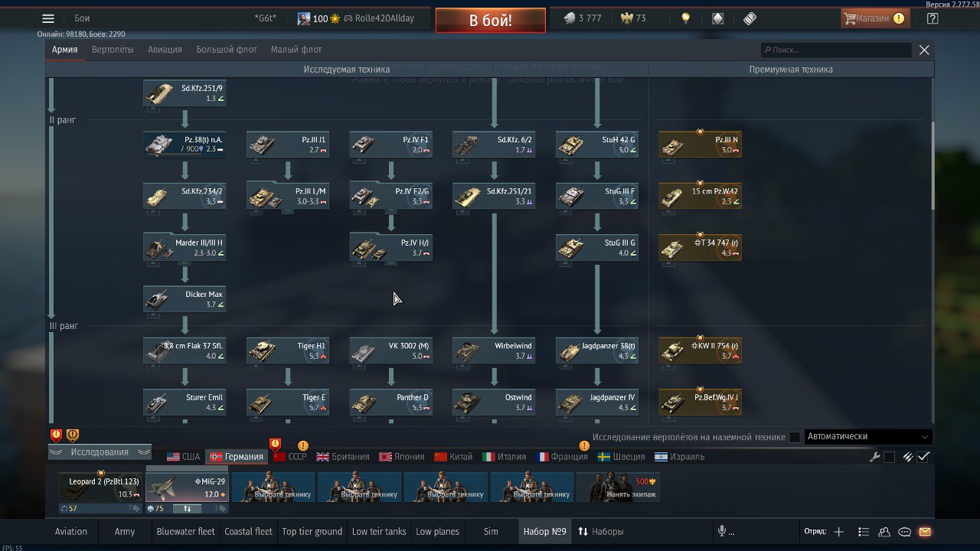Open the contacts people icon
Viewport: 980px width, 551px height.
tap(884, 531)
